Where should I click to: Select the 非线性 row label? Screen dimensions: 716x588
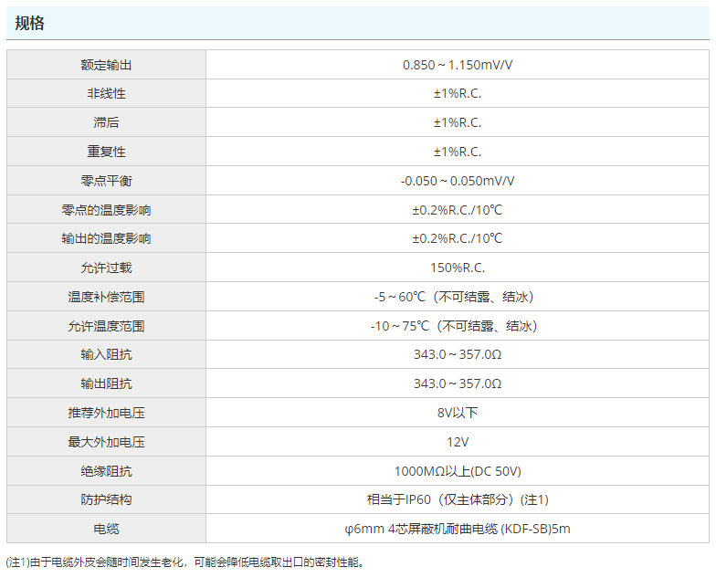tap(106, 93)
